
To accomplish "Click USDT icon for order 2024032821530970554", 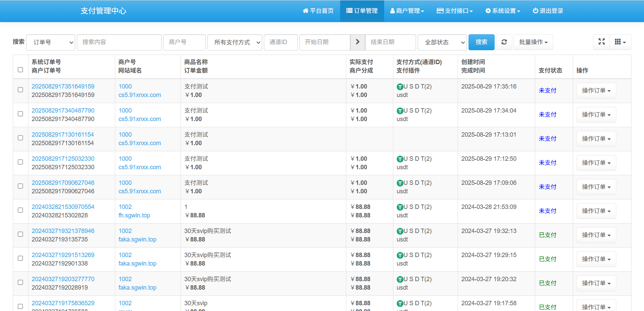I will click(400, 207).
